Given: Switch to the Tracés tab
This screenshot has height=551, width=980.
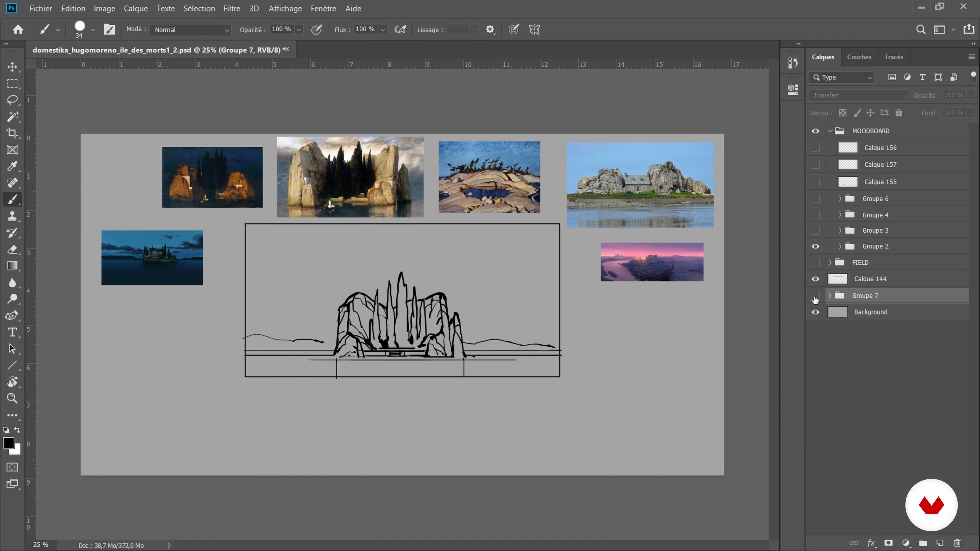Looking at the screenshot, I should 894,57.
